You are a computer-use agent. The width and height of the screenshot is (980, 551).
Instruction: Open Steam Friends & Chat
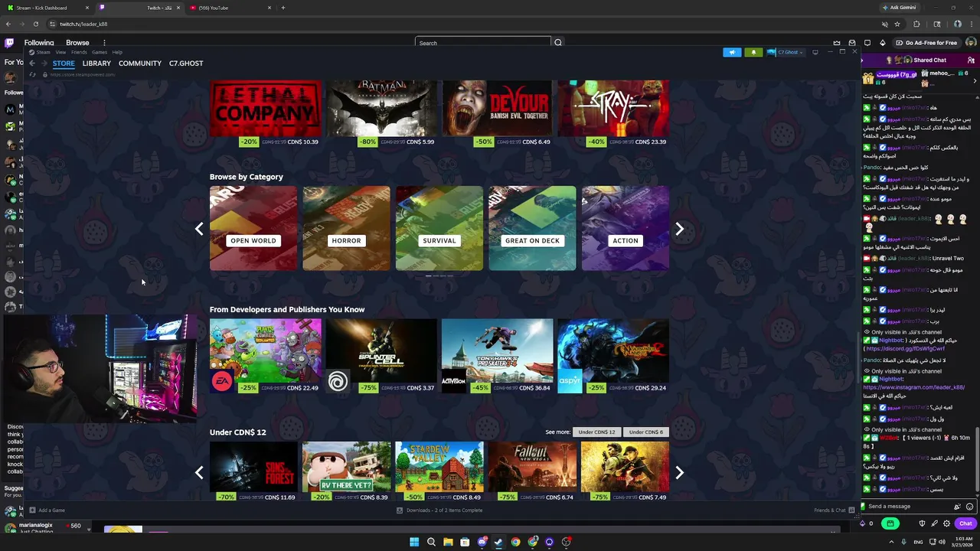pos(834,510)
